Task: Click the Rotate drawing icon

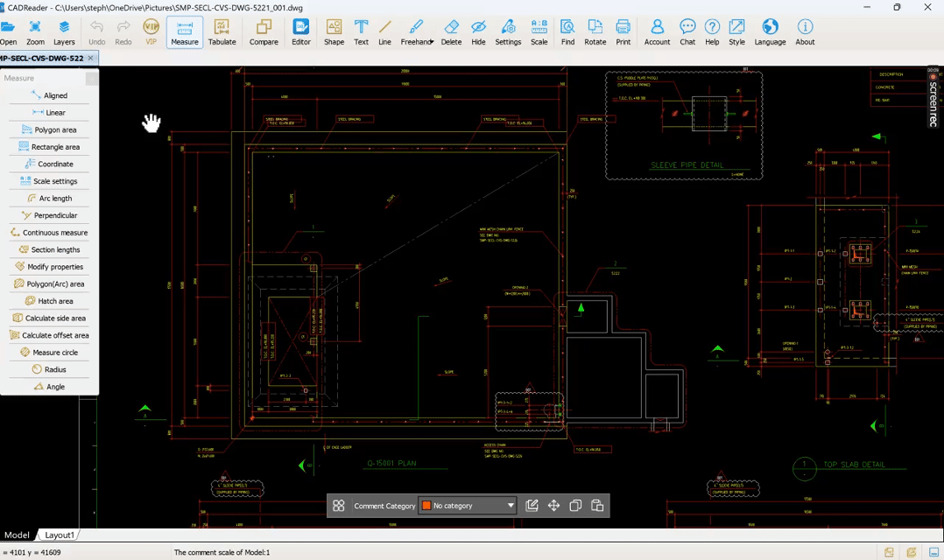Action: click(x=595, y=32)
